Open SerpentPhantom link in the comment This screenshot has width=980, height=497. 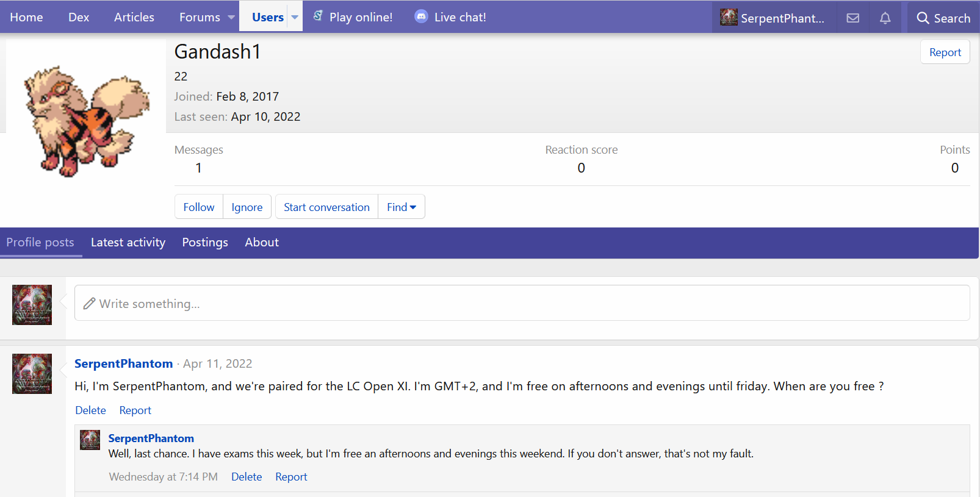tap(151, 438)
